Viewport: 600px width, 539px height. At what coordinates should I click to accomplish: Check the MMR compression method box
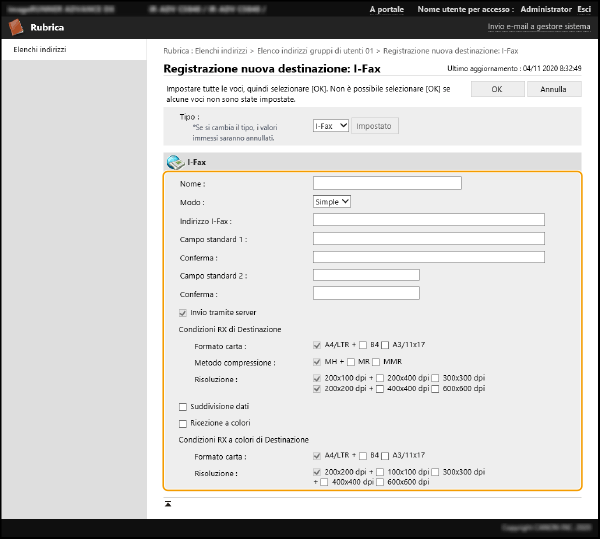377,362
